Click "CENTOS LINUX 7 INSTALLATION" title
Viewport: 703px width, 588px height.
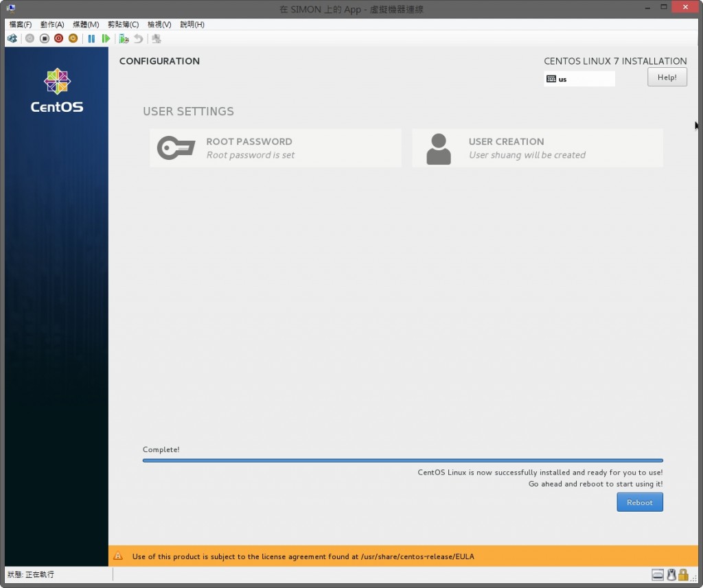615,61
